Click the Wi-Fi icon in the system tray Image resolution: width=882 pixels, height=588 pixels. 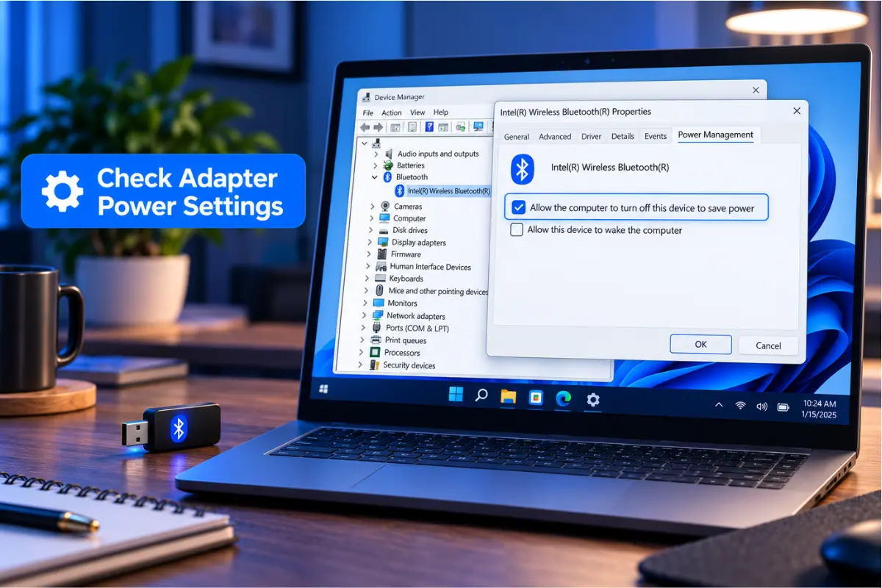[740, 406]
